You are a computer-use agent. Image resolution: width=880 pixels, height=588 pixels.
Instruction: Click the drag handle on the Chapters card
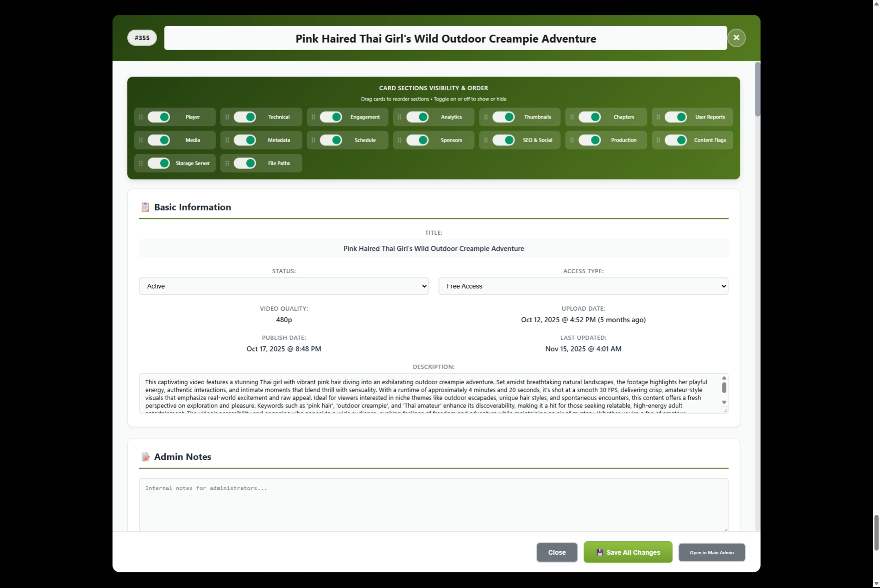tap(572, 117)
